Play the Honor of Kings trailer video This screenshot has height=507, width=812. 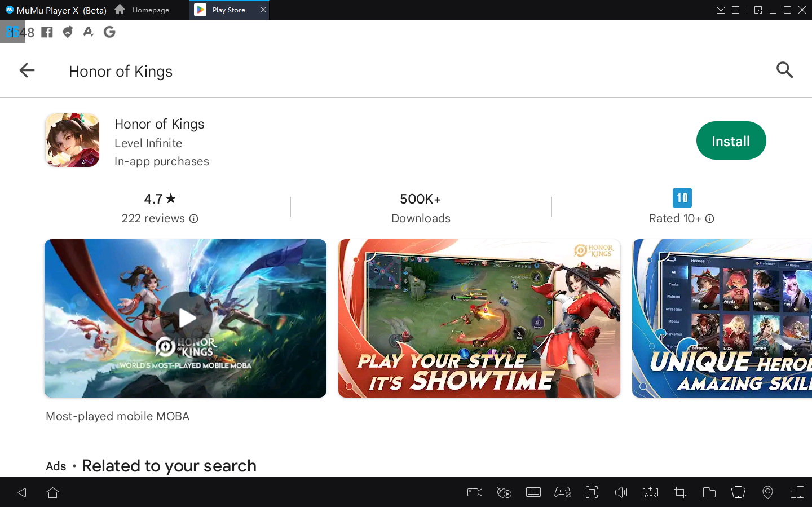186,318
